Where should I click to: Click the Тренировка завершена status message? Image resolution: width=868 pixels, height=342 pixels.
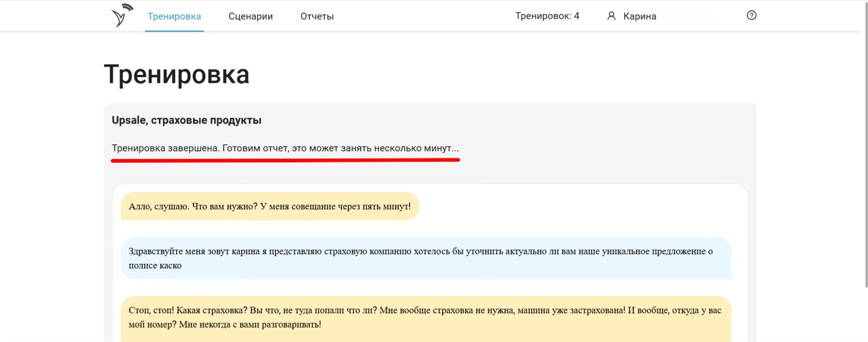point(285,148)
